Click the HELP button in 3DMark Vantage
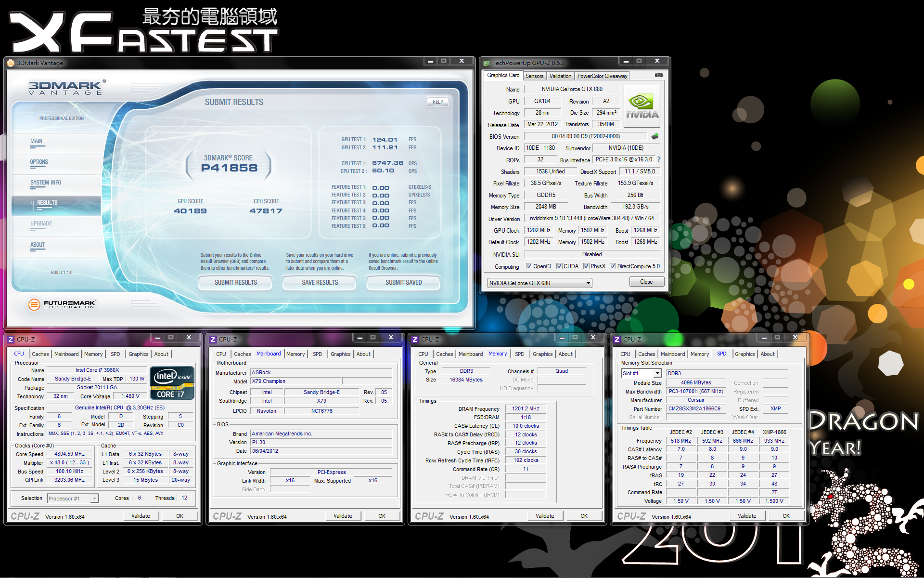This screenshot has height=578, width=924. click(437, 102)
